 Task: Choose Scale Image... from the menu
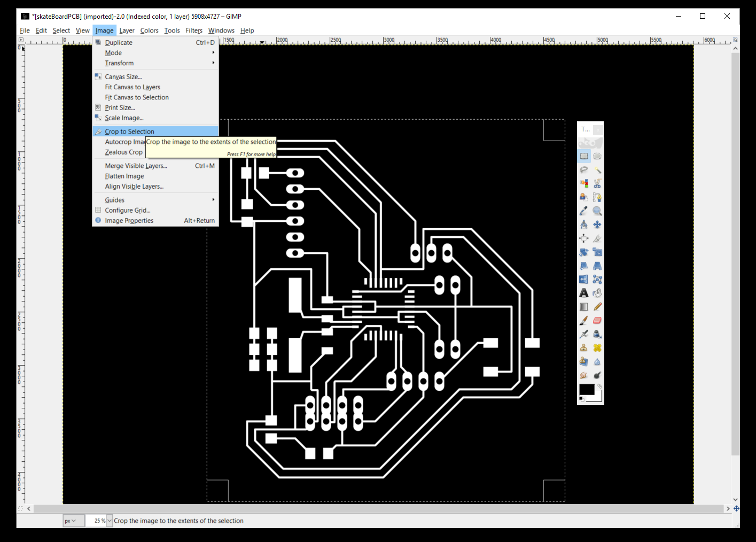pyautogui.click(x=124, y=118)
